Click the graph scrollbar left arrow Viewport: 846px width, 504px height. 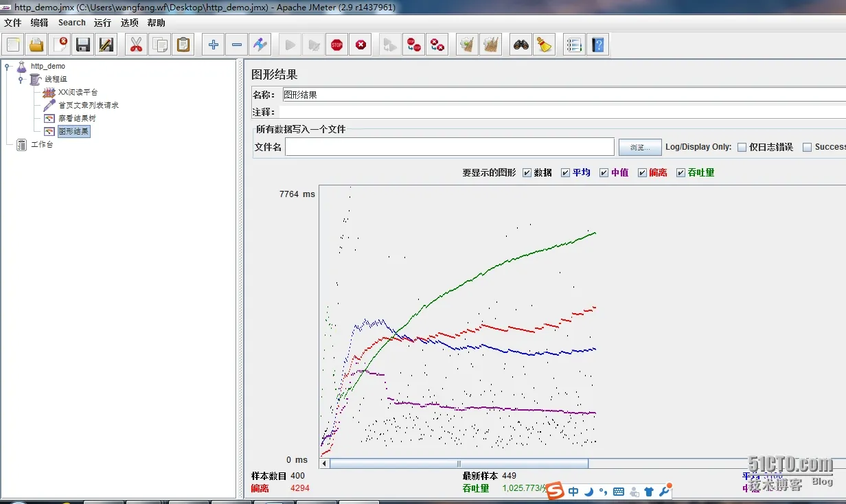325,463
